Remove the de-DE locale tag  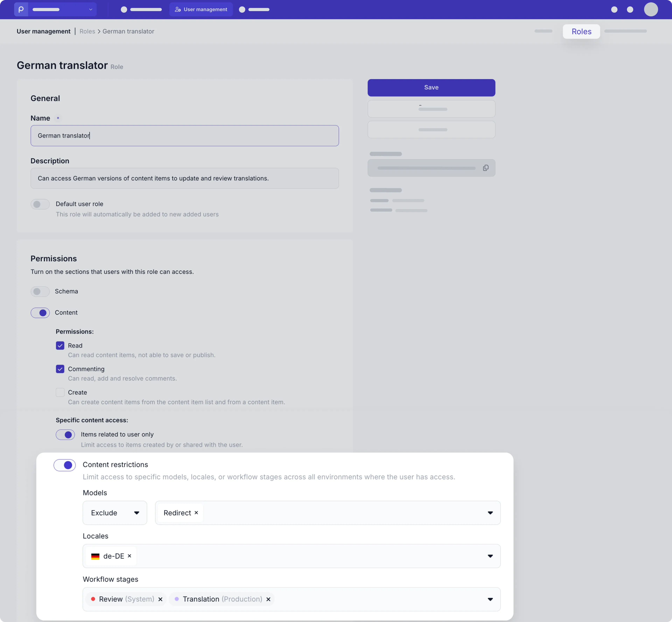[x=129, y=556]
